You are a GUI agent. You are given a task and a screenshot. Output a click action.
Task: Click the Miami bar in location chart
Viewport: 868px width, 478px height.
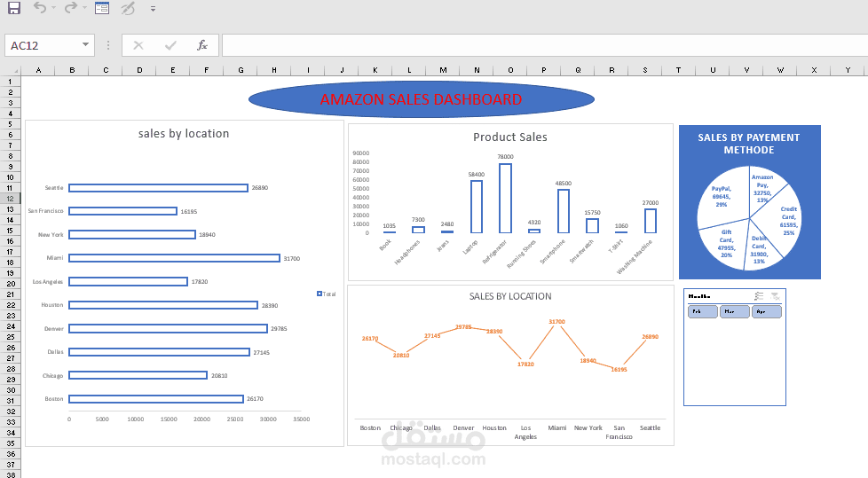pyautogui.click(x=174, y=258)
